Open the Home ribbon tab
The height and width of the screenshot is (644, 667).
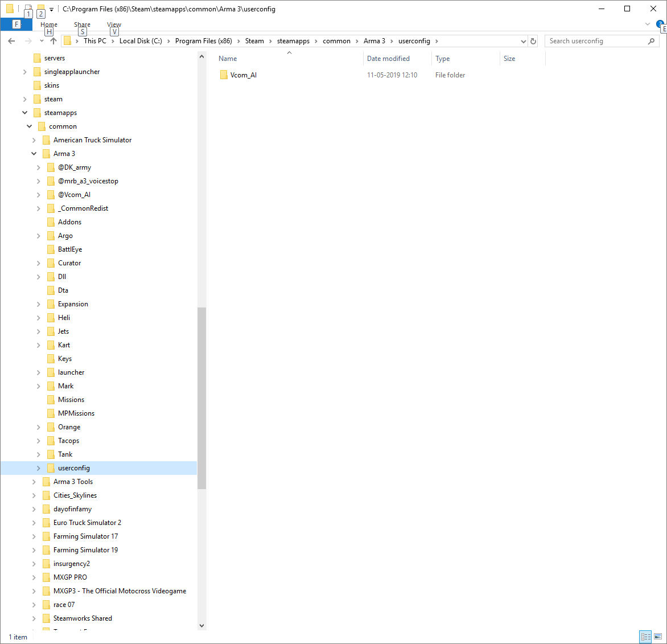coord(49,24)
